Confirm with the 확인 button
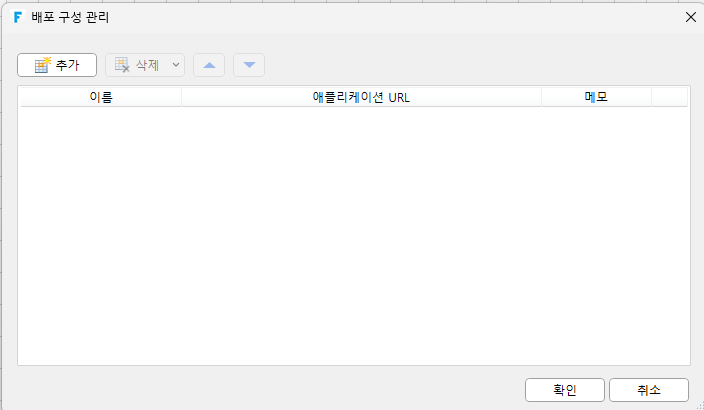The width and height of the screenshot is (704, 410). [x=565, y=390]
